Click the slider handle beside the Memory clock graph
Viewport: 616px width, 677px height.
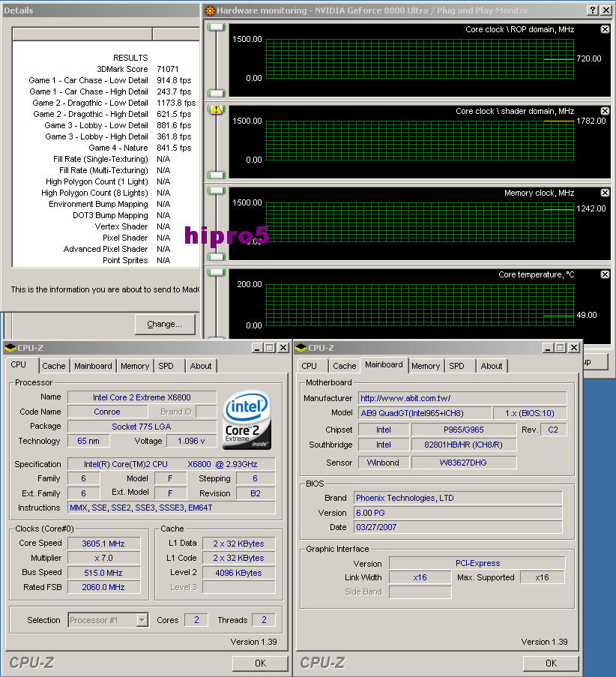(x=216, y=190)
